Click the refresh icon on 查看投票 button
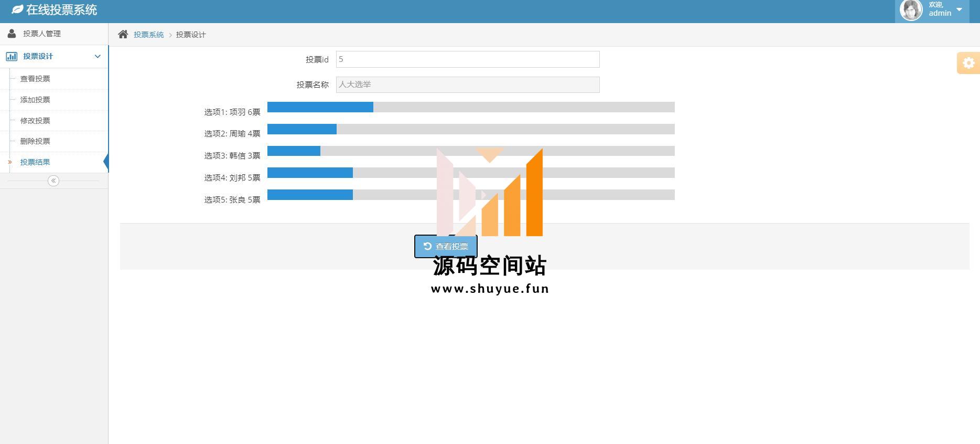 [427, 246]
